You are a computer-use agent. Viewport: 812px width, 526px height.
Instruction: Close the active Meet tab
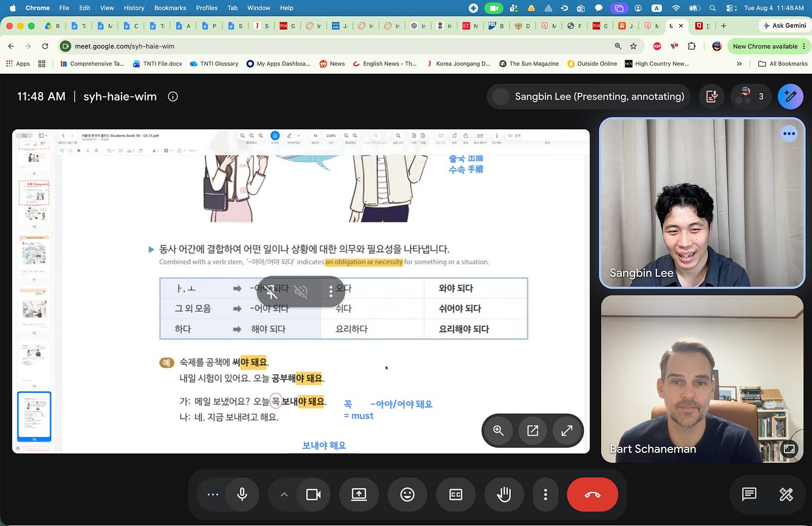[680, 26]
